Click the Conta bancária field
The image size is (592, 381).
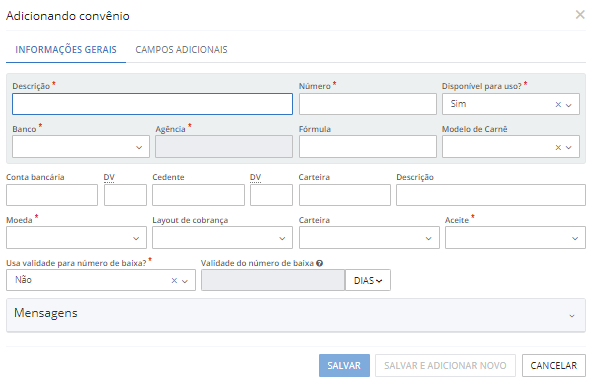tap(52, 195)
